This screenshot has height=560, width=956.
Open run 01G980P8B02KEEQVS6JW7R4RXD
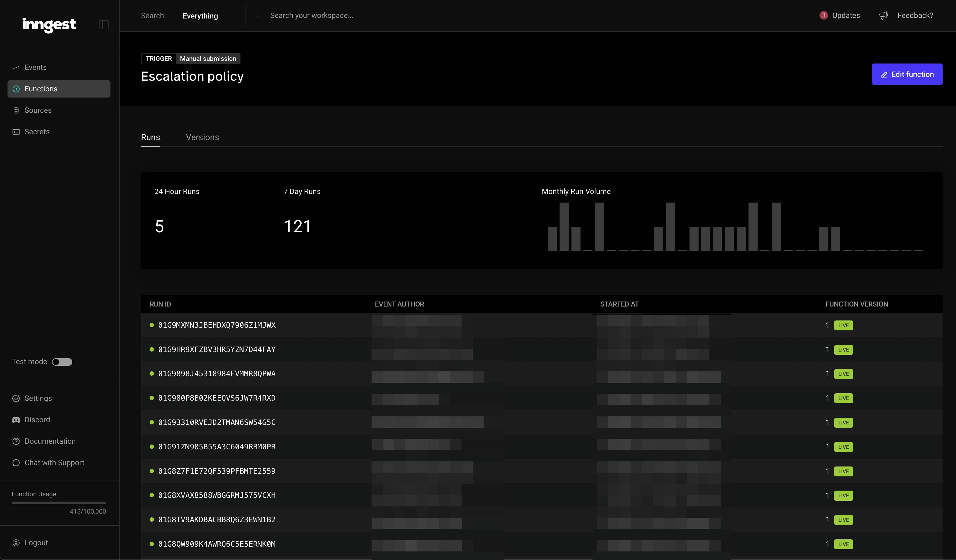coord(217,398)
